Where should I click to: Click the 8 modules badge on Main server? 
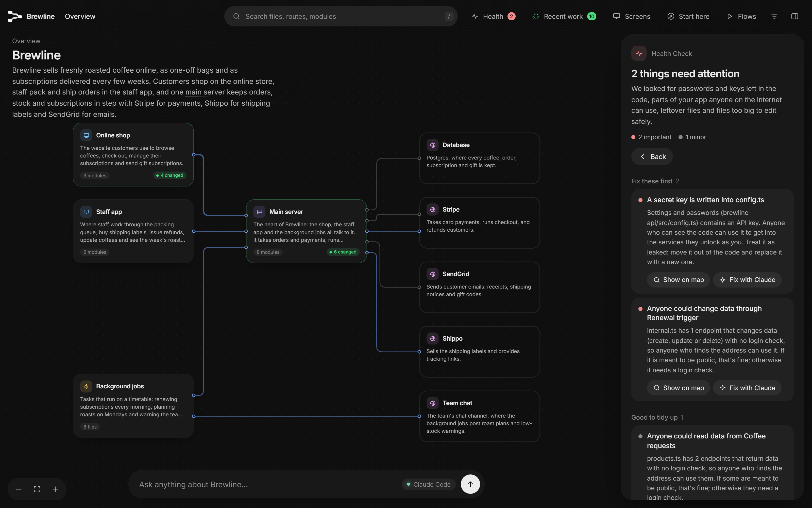pos(268,252)
